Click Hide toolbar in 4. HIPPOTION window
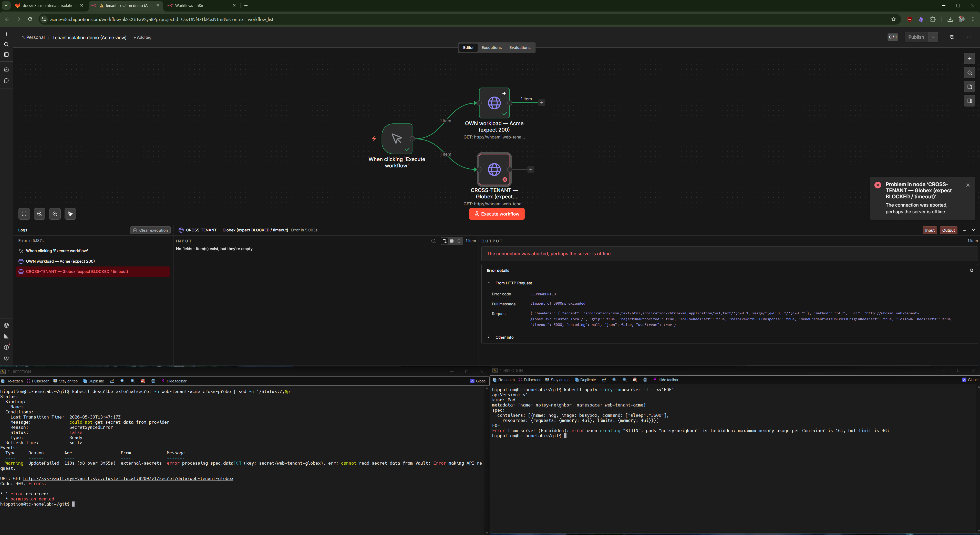Viewport: 980px width, 535px height. tap(666, 380)
